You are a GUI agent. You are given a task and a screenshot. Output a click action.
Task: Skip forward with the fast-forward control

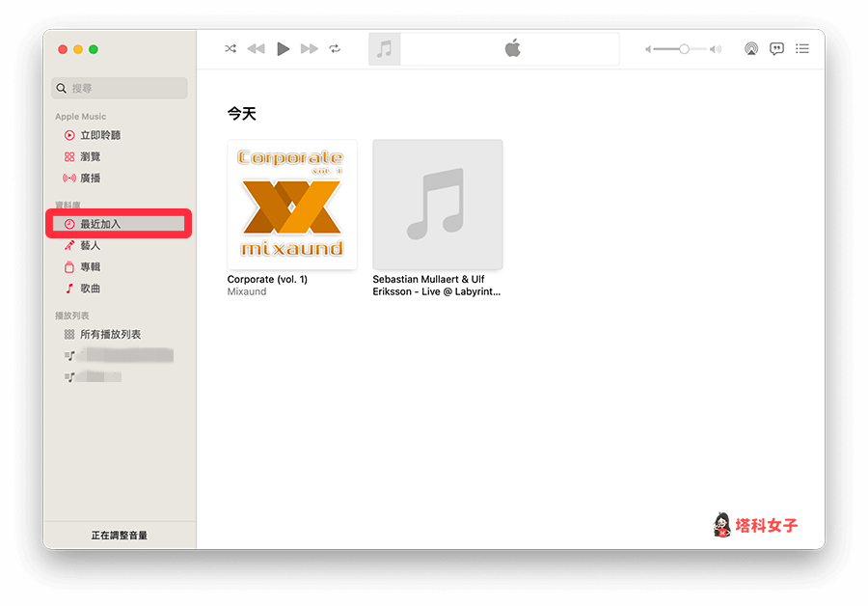pyautogui.click(x=309, y=48)
